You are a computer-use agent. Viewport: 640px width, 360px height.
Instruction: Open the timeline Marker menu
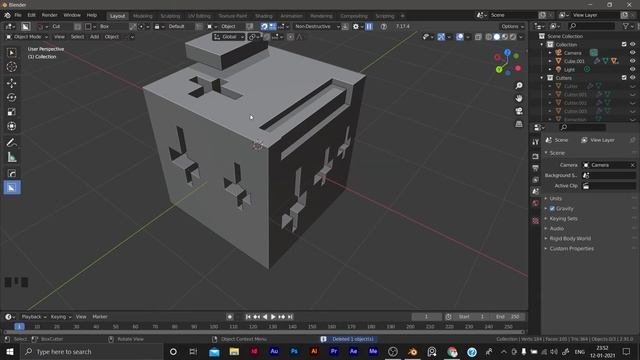click(x=100, y=317)
